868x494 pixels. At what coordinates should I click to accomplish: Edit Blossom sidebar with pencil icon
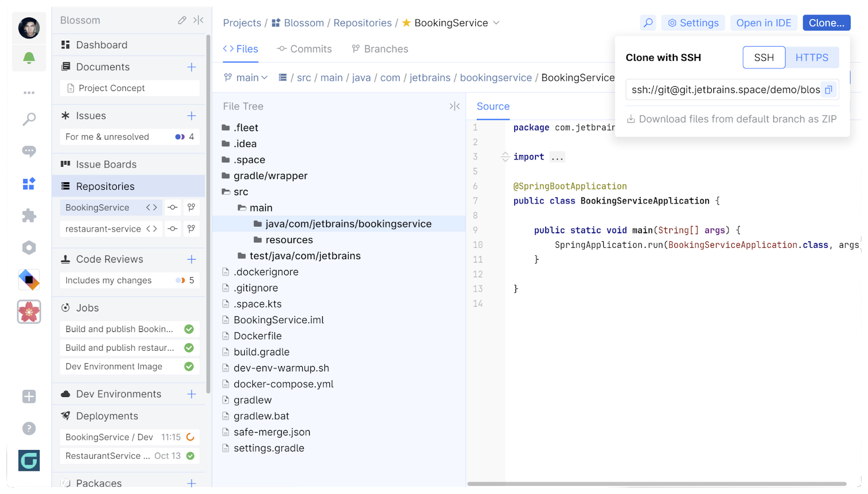tap(182, 20)
